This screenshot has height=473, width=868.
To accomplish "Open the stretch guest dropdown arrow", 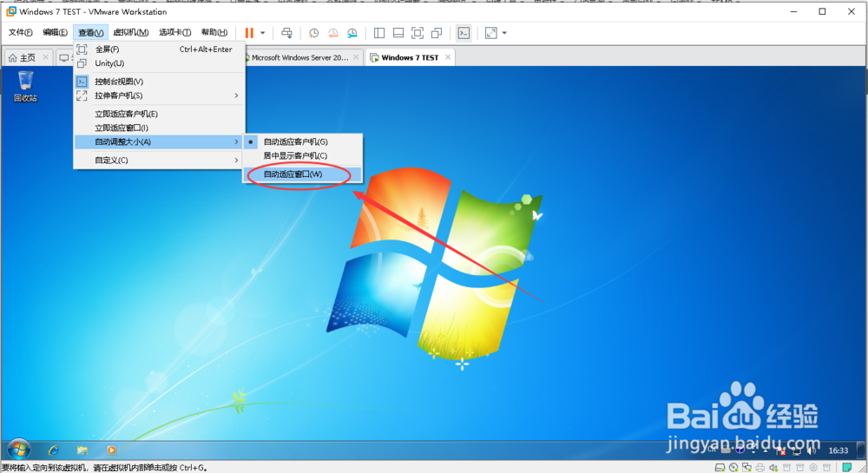I will coord(504,33).
